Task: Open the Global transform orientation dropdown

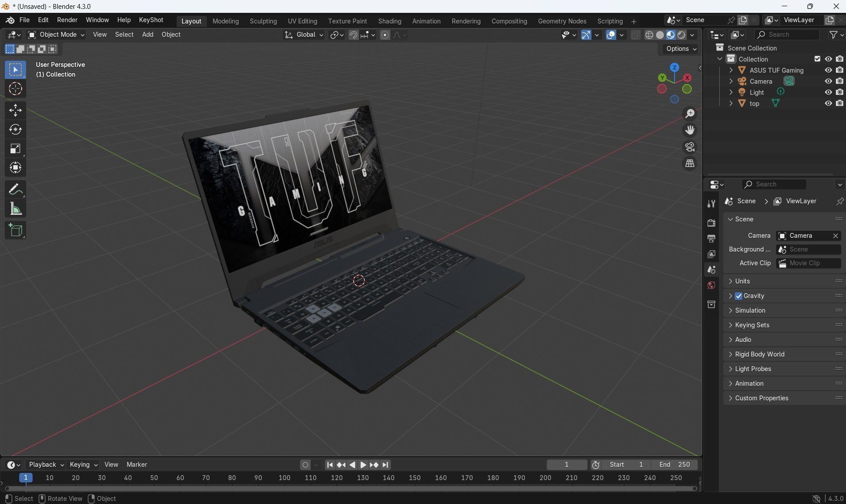Action: pos(304,35)
